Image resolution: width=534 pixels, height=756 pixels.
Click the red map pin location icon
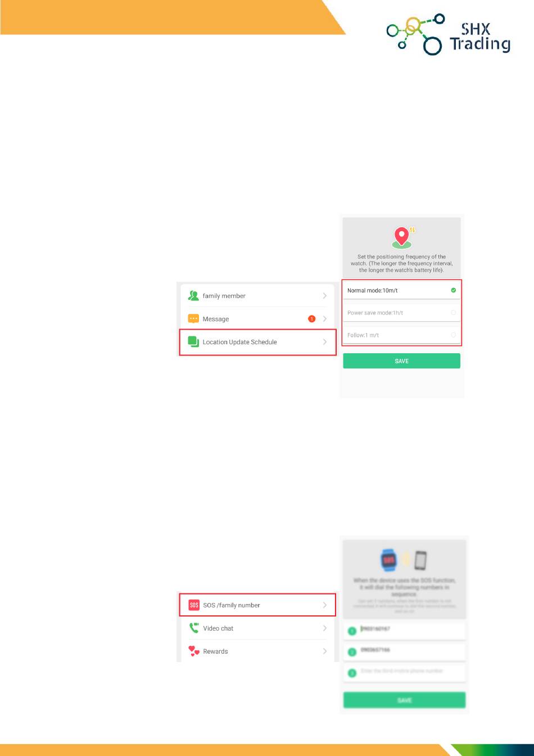pos(401,237)
